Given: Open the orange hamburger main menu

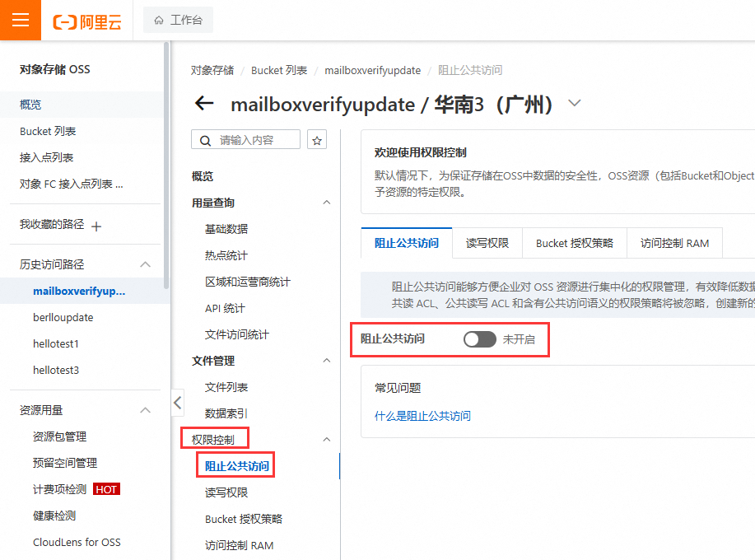Looking at the screenshot, I should pos(20,20).
